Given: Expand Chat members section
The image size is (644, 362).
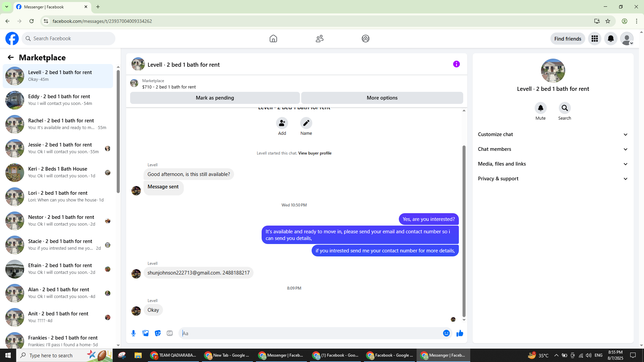Looking at the screenshot, I should [x=553, y=149].
